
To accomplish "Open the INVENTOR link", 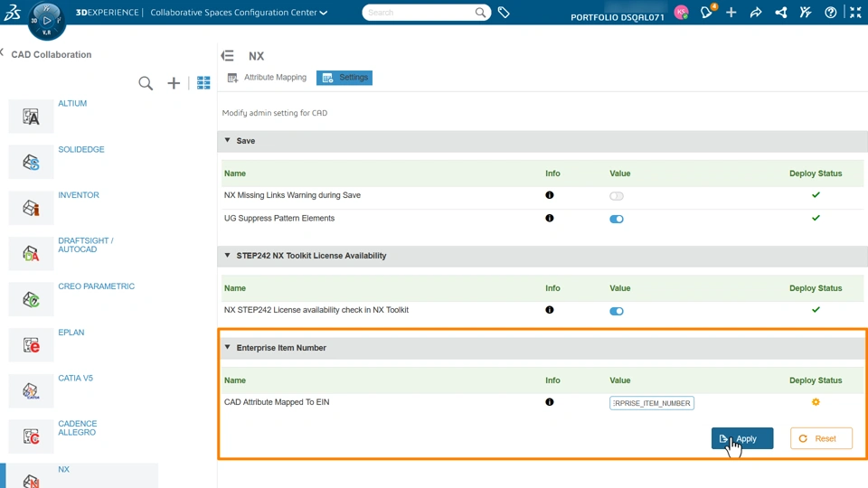I will [x=79, y=195].
